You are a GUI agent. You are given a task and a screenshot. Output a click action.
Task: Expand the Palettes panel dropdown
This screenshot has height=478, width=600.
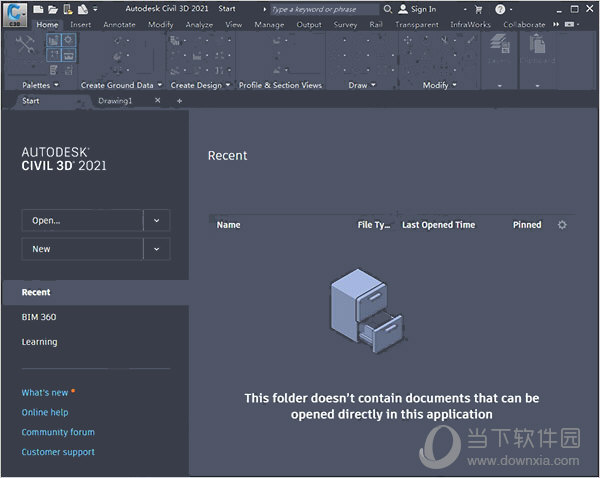tap(56, 85)
